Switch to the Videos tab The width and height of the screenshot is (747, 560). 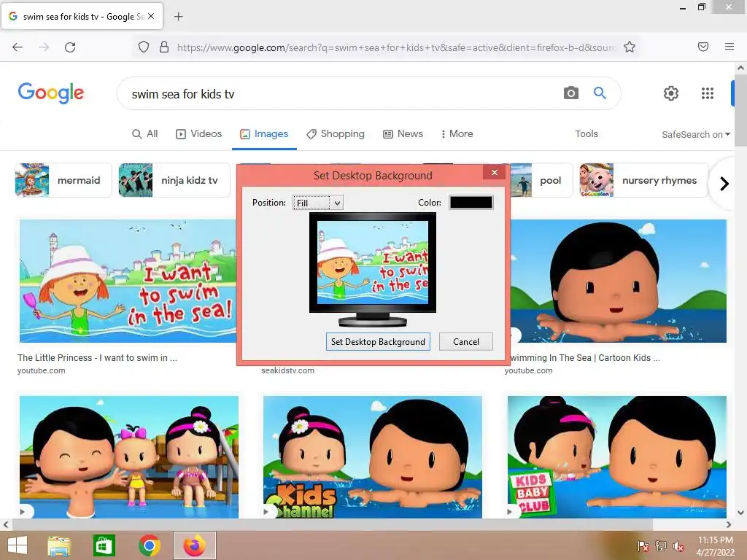(x=199, y=134)
